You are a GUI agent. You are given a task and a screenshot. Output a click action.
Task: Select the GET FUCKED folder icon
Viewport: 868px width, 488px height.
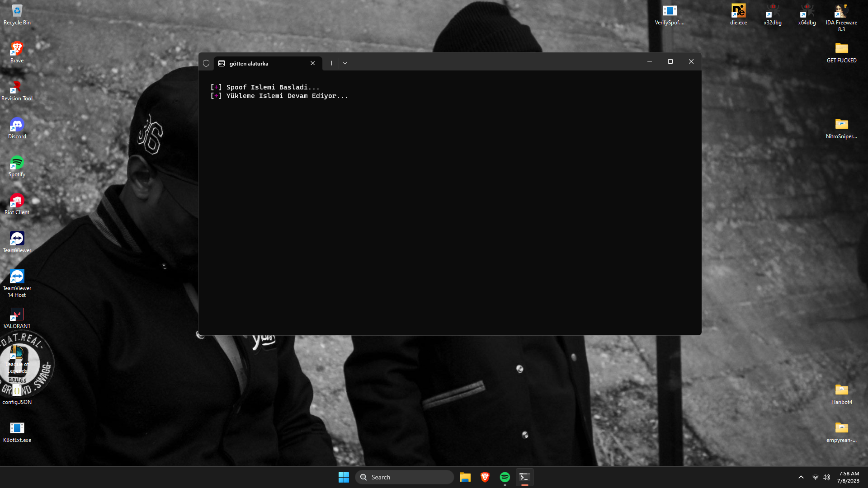click(841, 52)
